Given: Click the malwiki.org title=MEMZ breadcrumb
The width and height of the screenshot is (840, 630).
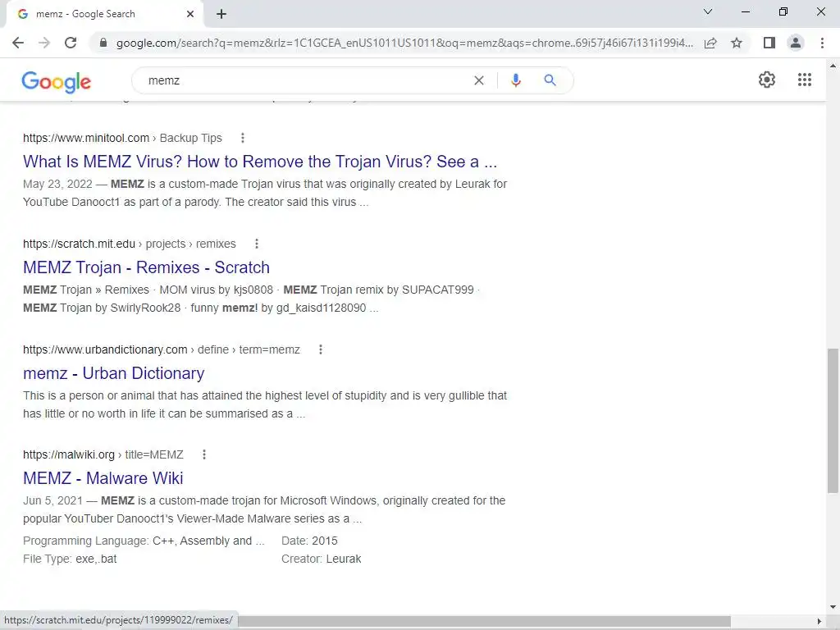Looking at the screenshot, I should pyautogui.click(x=103, y=454).
